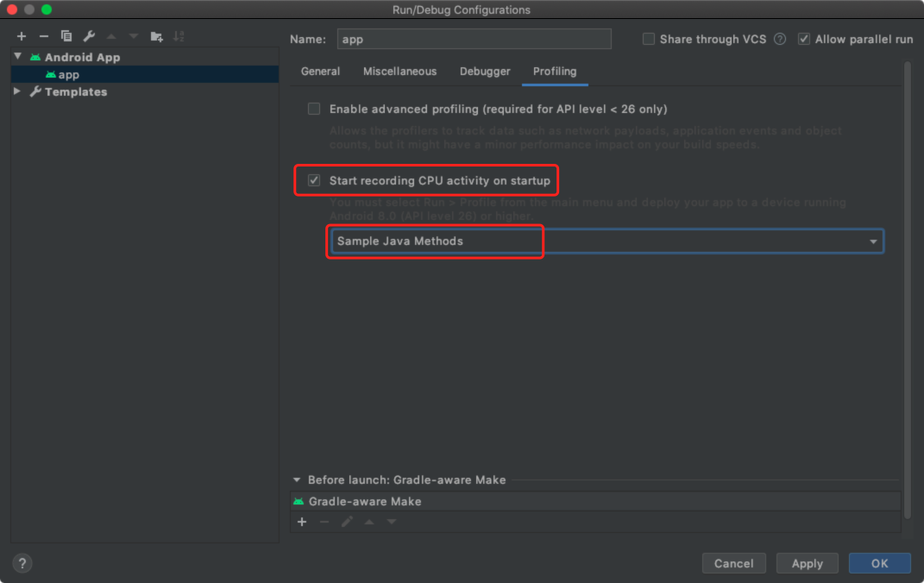Open the help question mark icon
Image resolution: width=924 pixels, height=583 pixels.
[x=22, y=563]
